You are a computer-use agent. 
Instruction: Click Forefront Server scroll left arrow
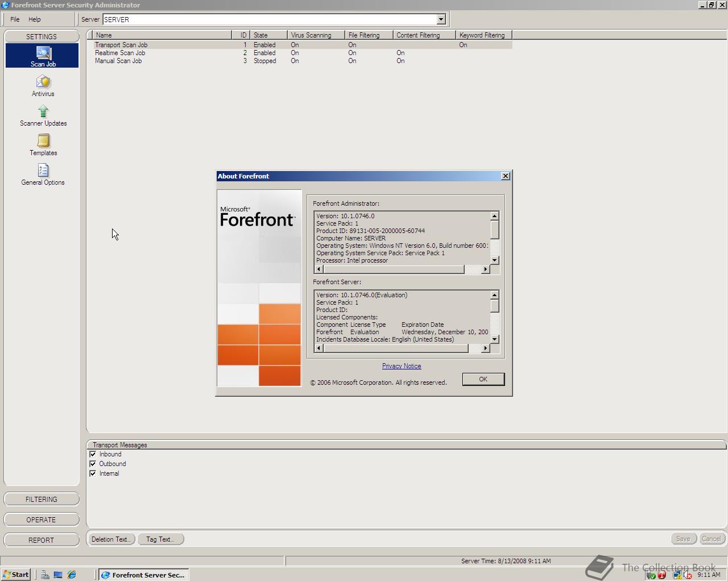(318, 348)
